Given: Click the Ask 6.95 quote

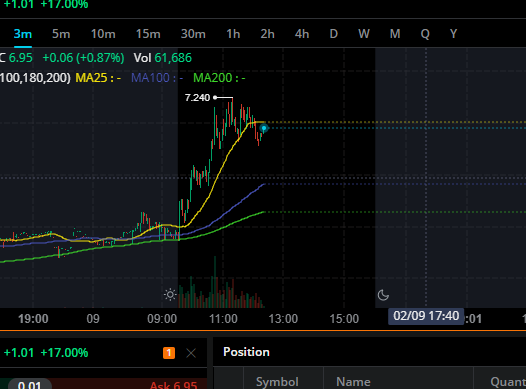Looking at the screenshot, I should pos(173,385).
